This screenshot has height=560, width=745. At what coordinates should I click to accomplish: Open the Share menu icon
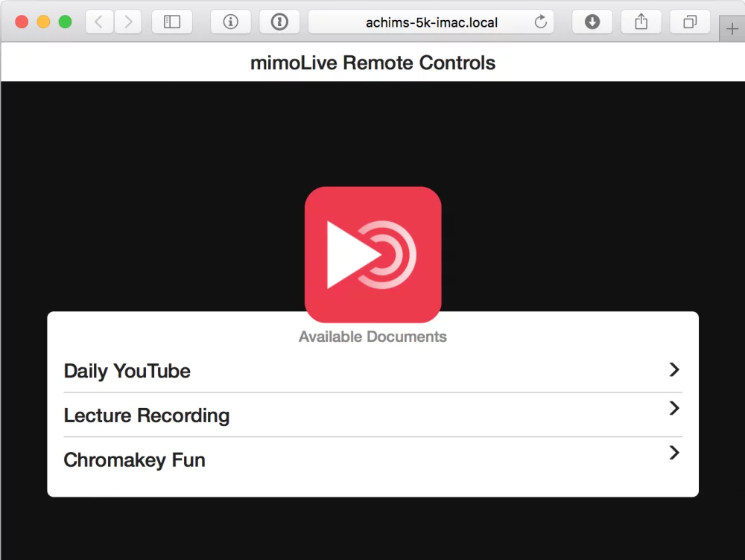pyautogui.click(x=641, y=22)
